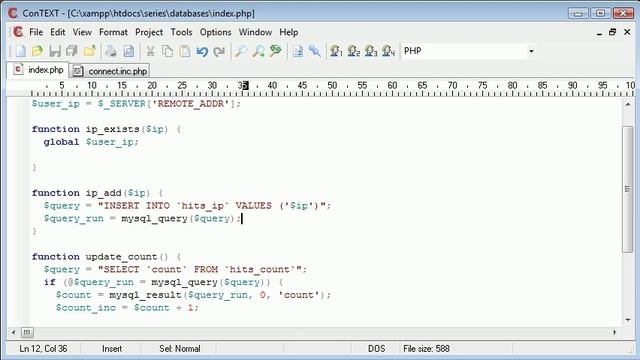The image size is (640, 360).
Task: Open the Window menu
Action: tap(255, 32)
